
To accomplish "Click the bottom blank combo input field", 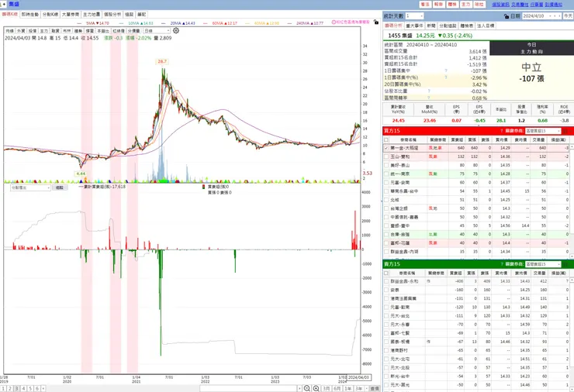I will coord(248,388).
